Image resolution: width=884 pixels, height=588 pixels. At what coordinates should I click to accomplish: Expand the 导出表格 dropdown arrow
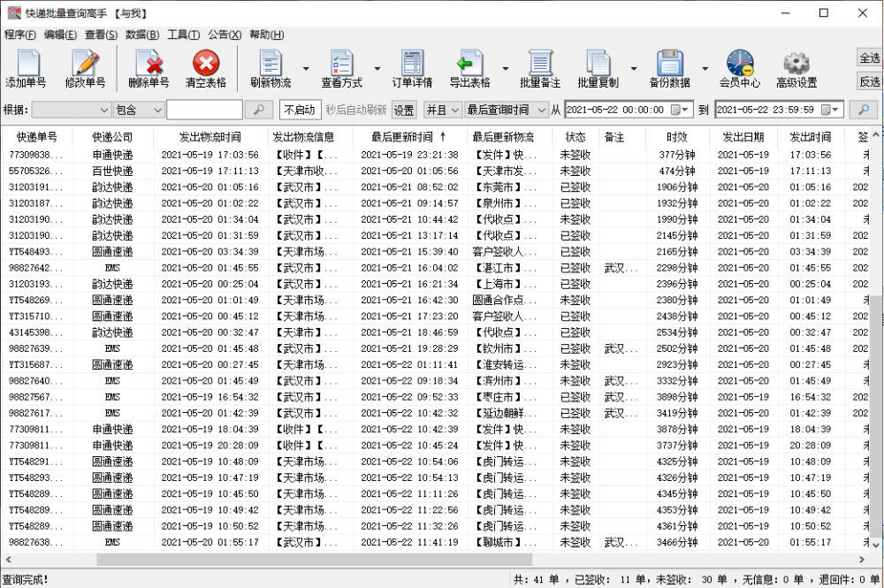pyautogui.click(x=505, y=69)
